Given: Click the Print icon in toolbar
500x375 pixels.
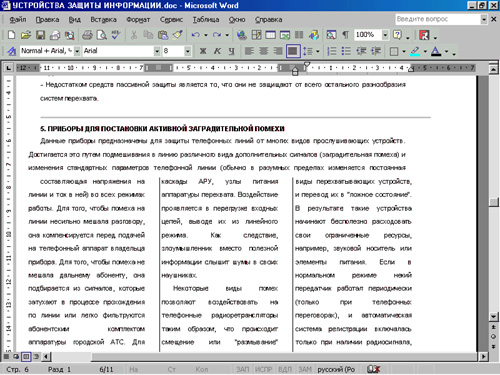Looking at the screenshot, I should click(87, 35).
